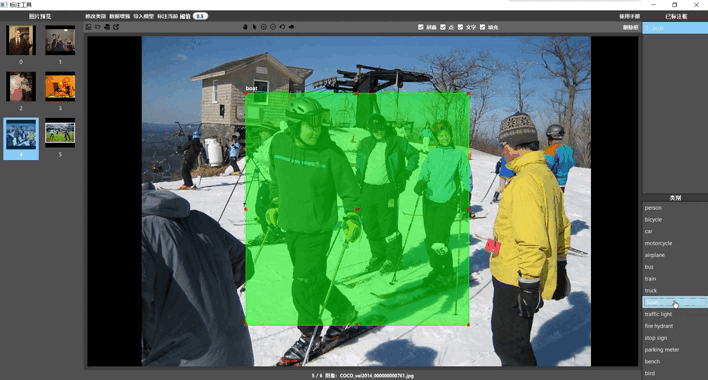Click highlighted 'boat' class row
708x380 pixels.
(675, 302)
